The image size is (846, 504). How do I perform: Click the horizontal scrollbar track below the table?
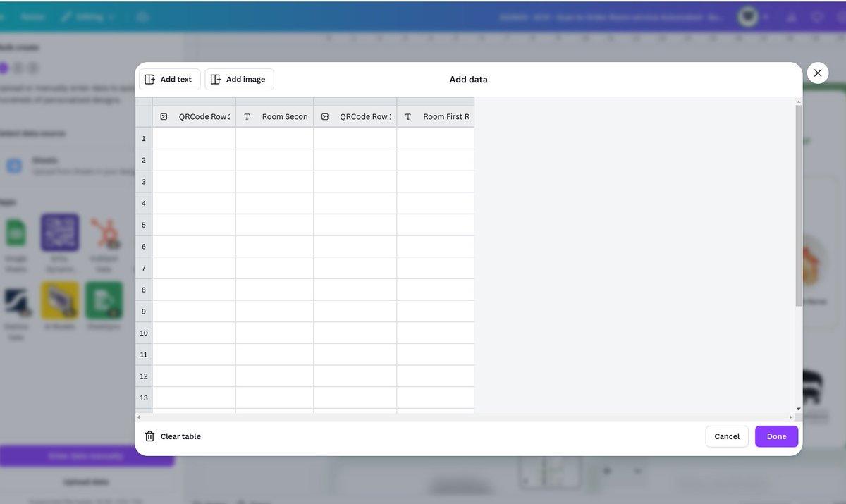[x=464, y=417]
